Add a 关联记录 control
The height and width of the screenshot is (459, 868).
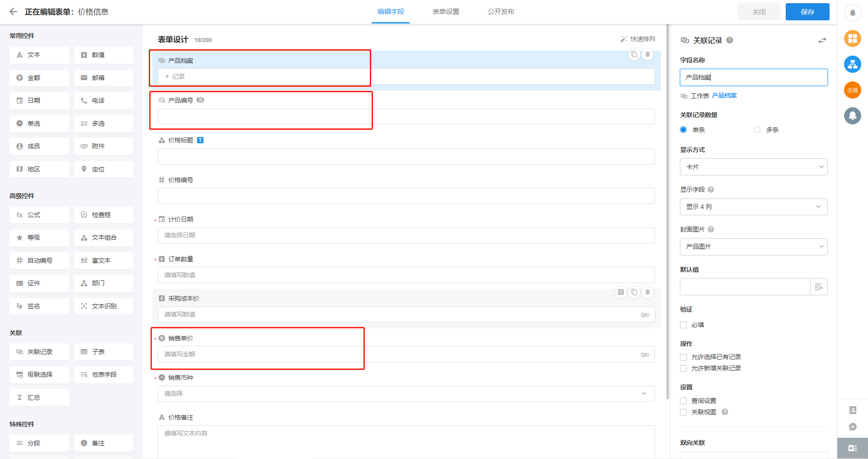[39, 352]
